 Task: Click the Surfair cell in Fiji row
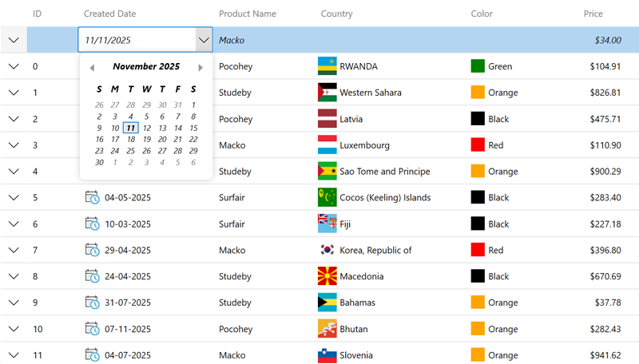pos(232,224)
